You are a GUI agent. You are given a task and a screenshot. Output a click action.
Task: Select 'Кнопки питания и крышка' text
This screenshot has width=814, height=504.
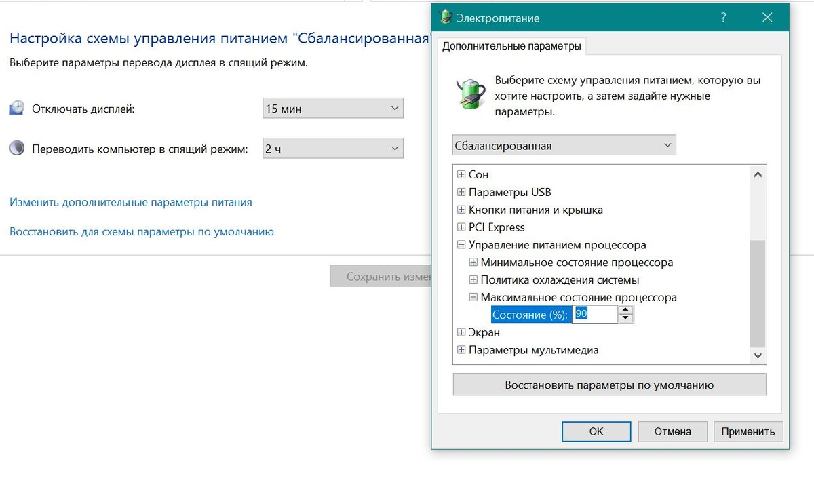(x=536, y=210)
